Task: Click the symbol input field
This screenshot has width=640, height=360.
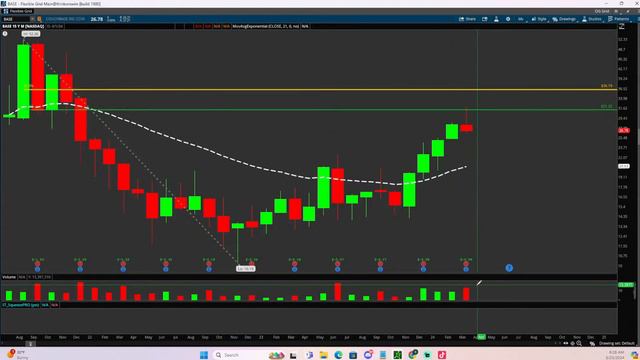Action: (16, 19)
